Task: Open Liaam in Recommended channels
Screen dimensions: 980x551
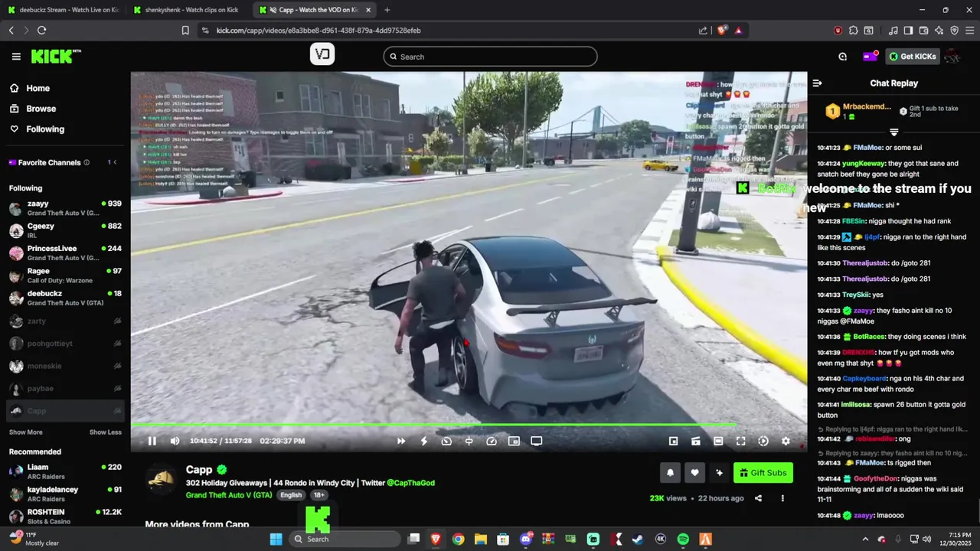Action: point(65,471)
